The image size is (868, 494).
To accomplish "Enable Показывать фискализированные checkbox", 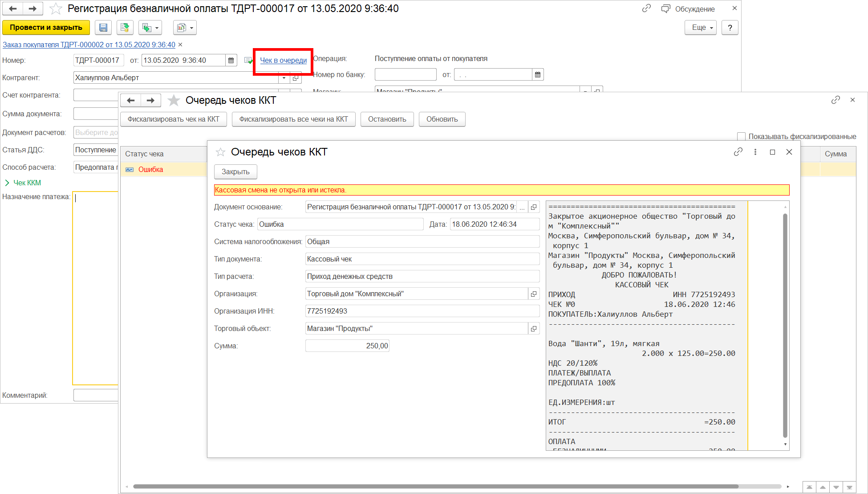I will pyautogui.click(x=741, y=136).
